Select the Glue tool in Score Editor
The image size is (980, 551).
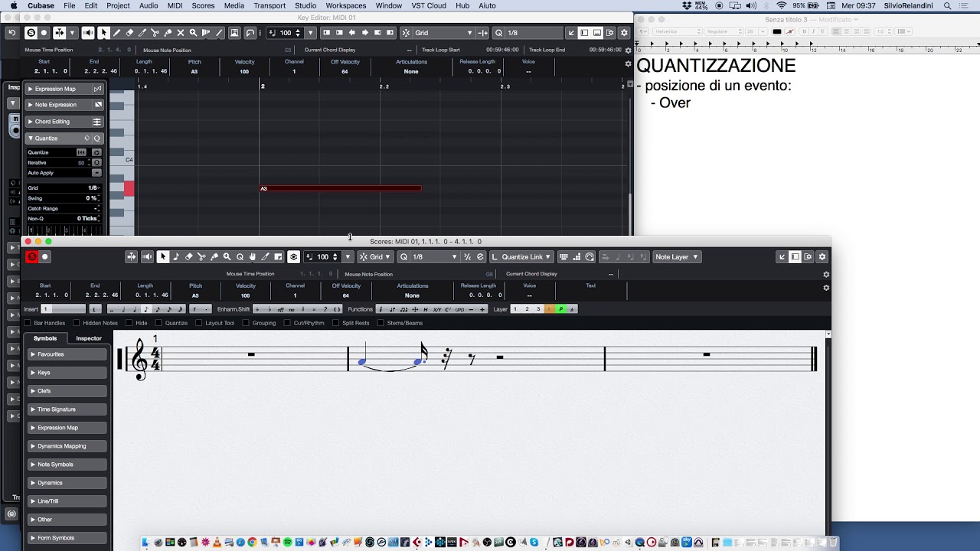(x=214, y=257)
